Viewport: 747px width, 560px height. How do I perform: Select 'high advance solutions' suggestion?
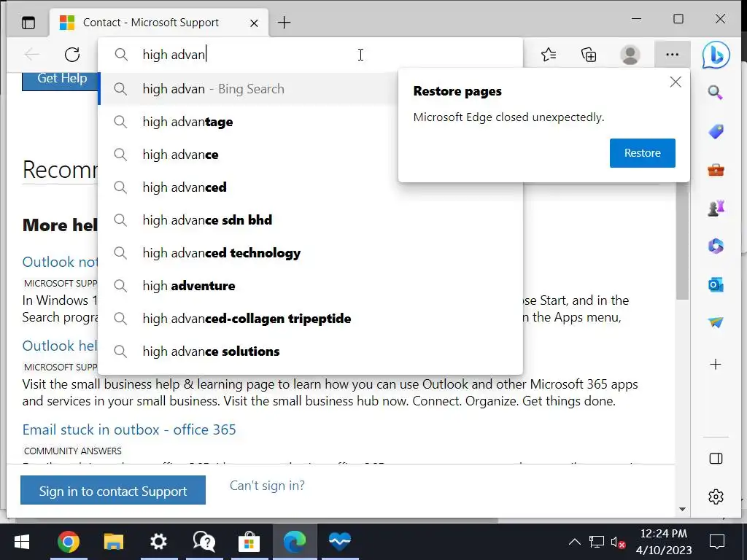point(310,351)
